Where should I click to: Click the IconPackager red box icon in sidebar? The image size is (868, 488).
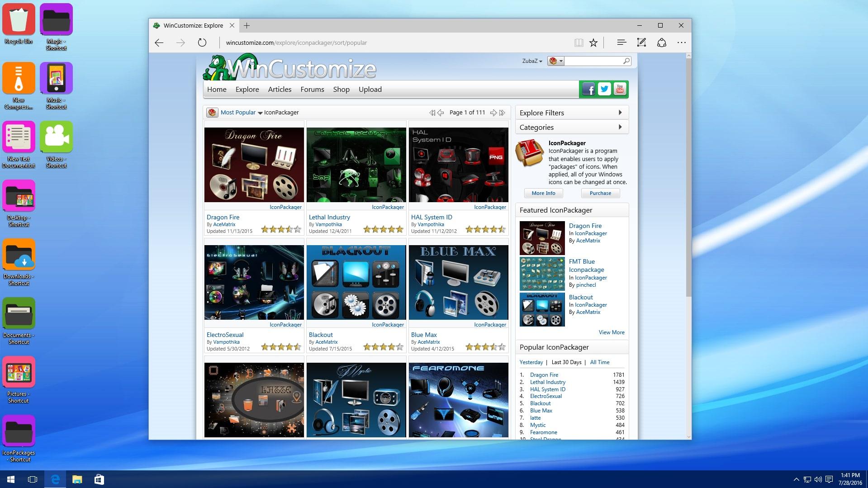click(x=529, y=153)
